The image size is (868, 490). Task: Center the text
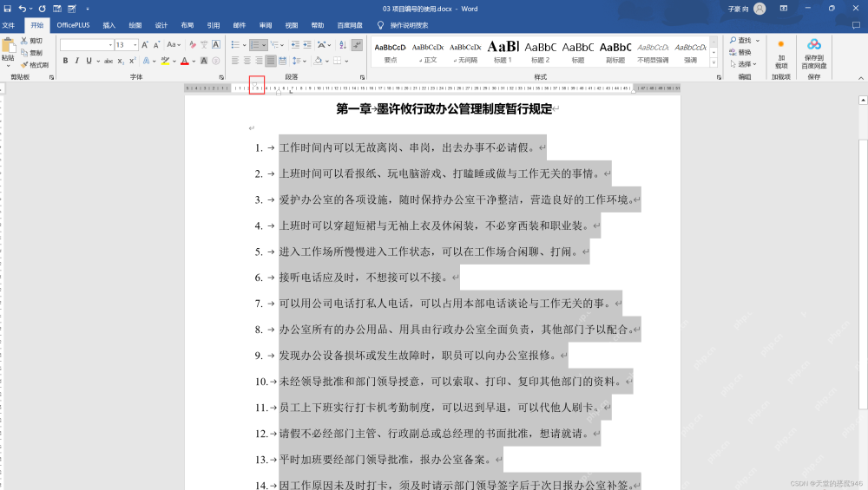coord(247,61)
